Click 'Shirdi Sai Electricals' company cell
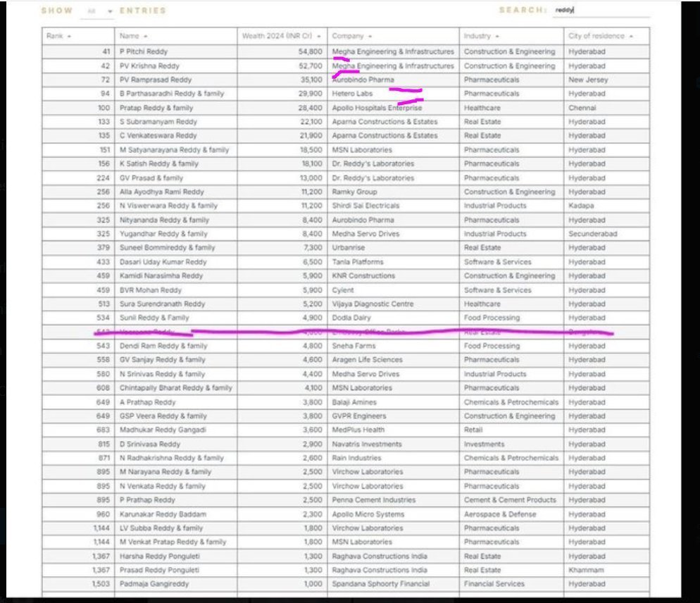 [x=393, y=206]
